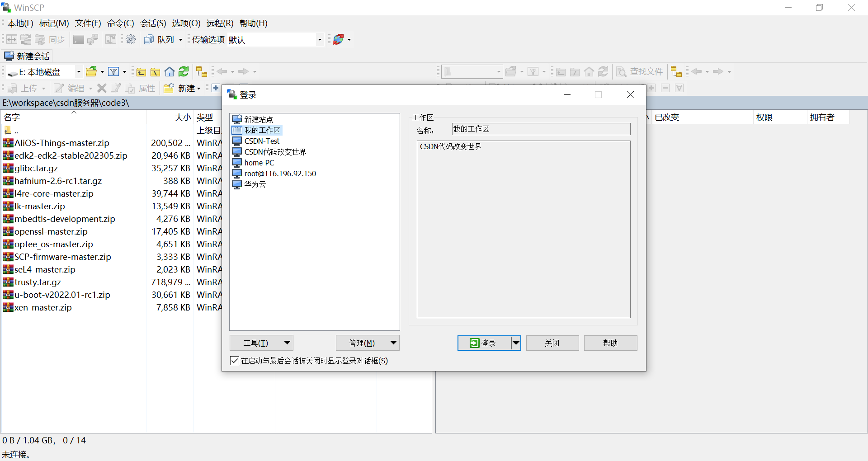Click the remote Find Files icon
The width and height of the screenshot is (868, 461).
622,72
